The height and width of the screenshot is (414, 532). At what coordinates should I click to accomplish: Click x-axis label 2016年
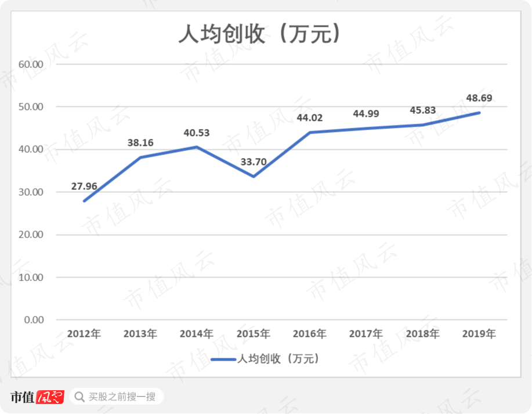pyautogui.click(x=310, y=334)
